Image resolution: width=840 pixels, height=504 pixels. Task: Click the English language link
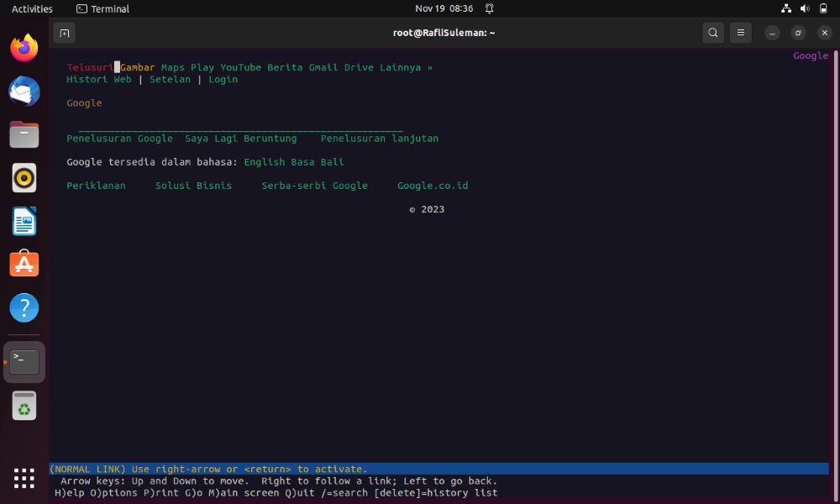tap(264, 162)
